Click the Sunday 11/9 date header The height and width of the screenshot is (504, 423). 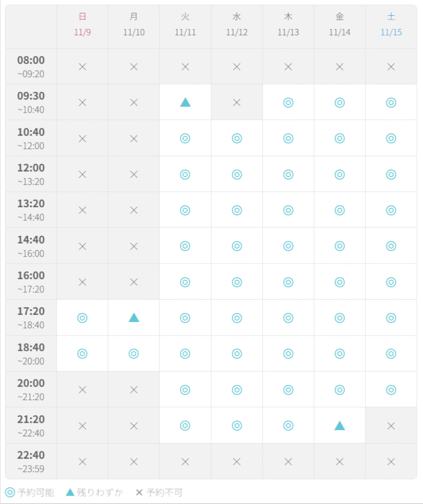click(x=82, y=25)
